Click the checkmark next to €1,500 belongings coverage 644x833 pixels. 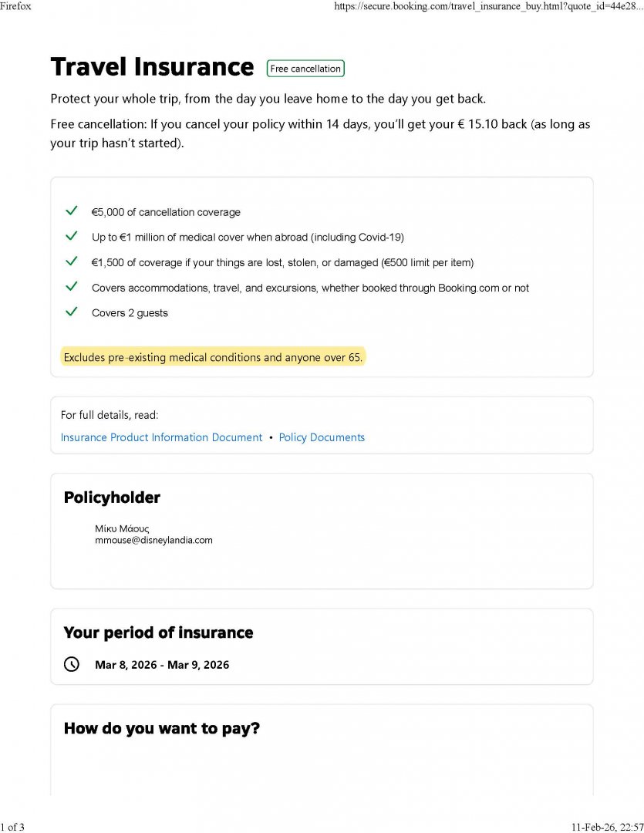coord(72,261)
